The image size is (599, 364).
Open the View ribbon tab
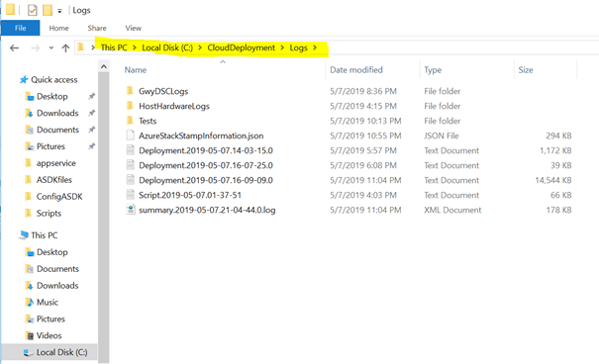[x=134, y=28]
